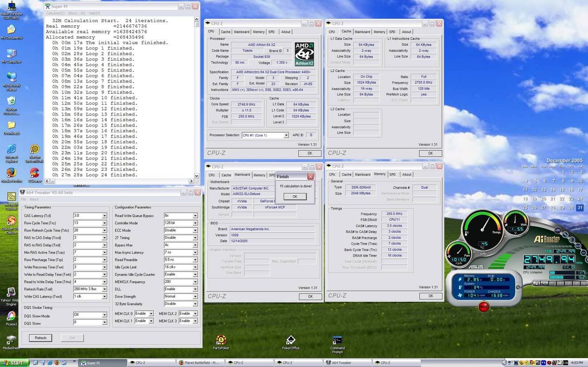Open Super PI Calculate(C) menu
The width and height of the screenshot is (588, 367).
point(56,13)
